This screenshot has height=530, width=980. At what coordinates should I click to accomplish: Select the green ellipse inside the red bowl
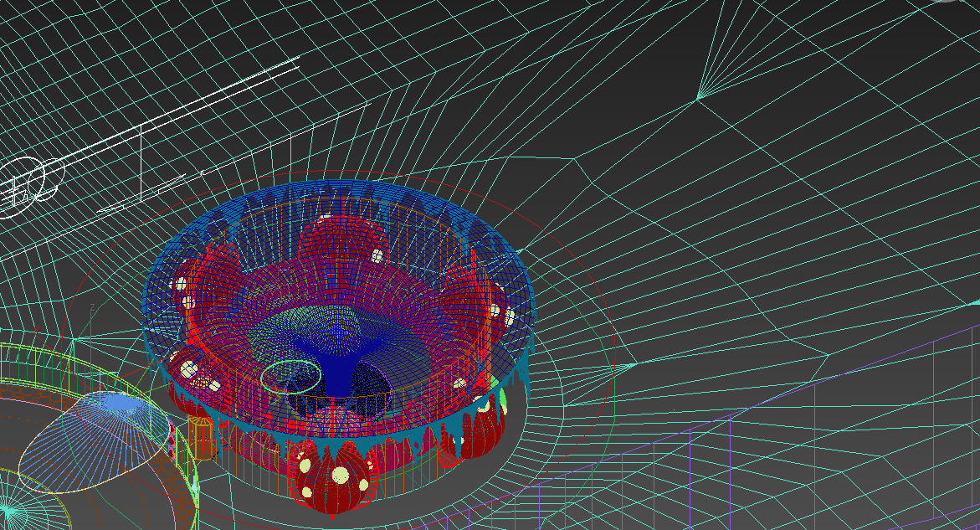pos(291,376)
